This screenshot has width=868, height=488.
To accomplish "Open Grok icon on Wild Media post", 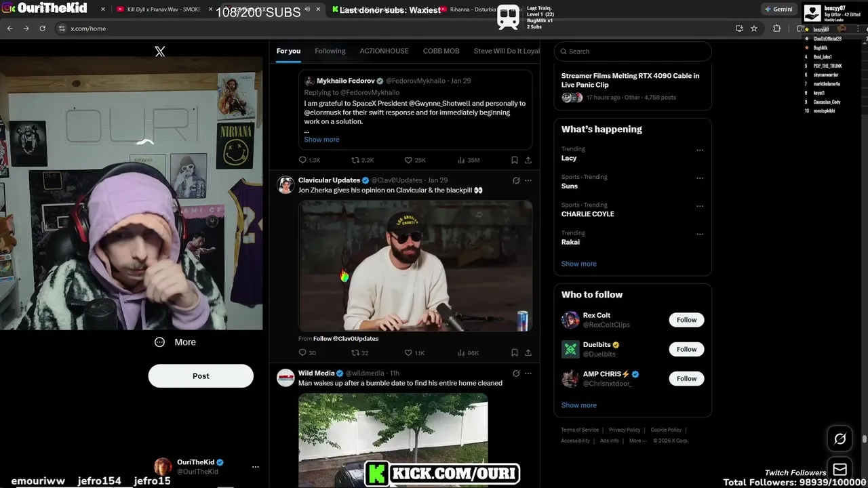I will (x=516, y=373).
